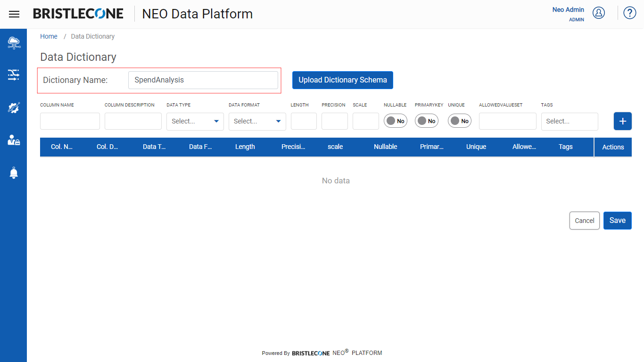Toggle the PrimaryKey switch
This screenshot has width=644, height=362.
(x=427, y=121)
